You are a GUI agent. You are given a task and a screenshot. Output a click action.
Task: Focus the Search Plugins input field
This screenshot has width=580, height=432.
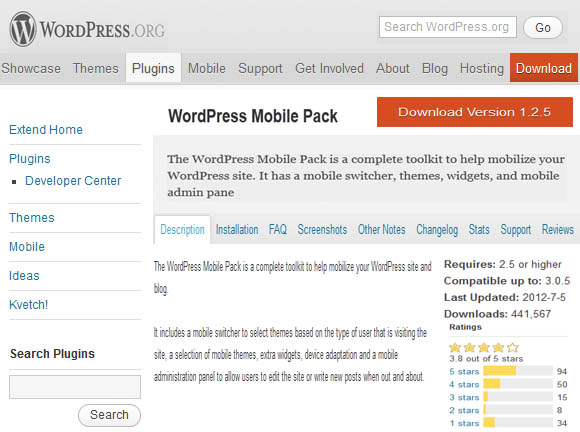click(75, 387)
